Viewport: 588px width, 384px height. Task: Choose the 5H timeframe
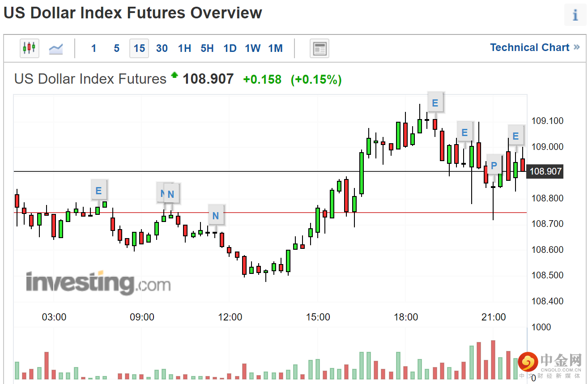(207, 48)
